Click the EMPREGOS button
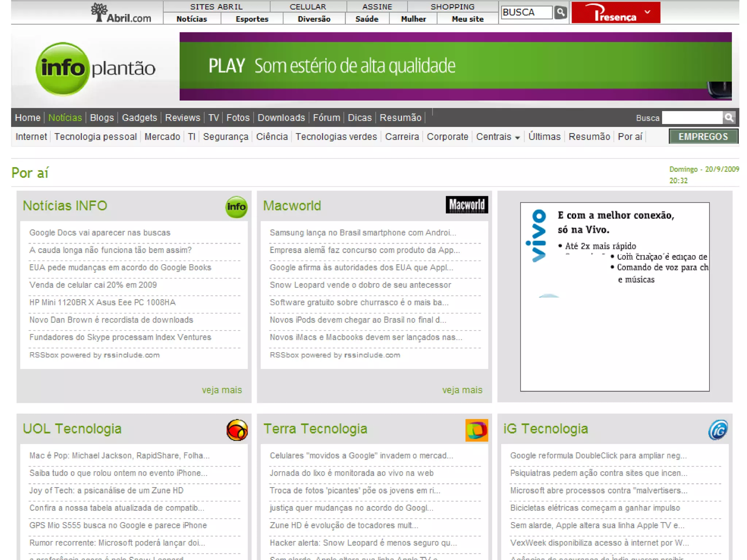Viewport: 747px width, 560px height. (703, 136)
